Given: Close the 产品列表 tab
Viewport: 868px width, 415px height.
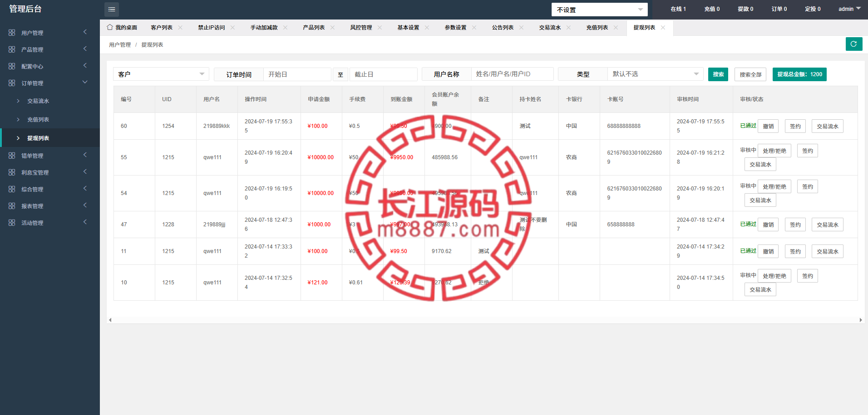Looking at the screenshot, I should click(333, 28).
